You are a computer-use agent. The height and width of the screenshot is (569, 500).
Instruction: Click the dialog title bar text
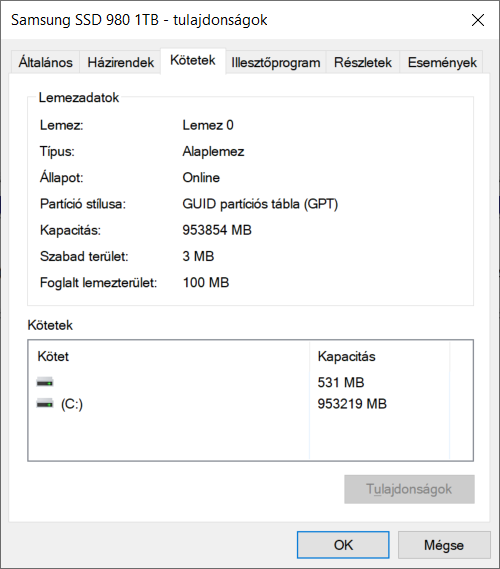(x=139, y=20)
